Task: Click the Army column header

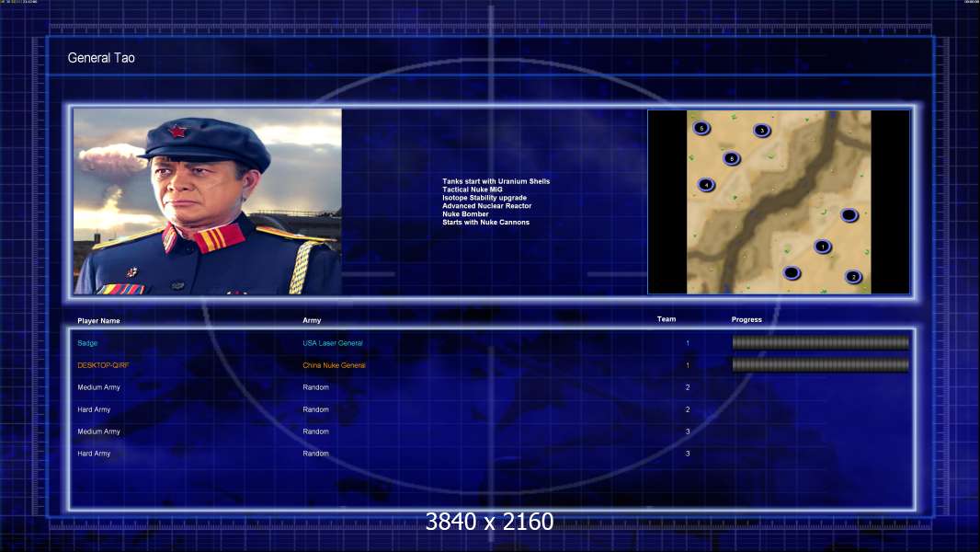Action: pyautogui.click(x=312, y=321)
